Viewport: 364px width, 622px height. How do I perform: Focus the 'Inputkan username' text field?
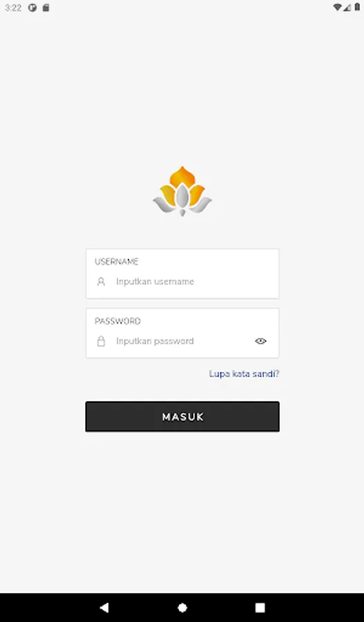(182, 282)
